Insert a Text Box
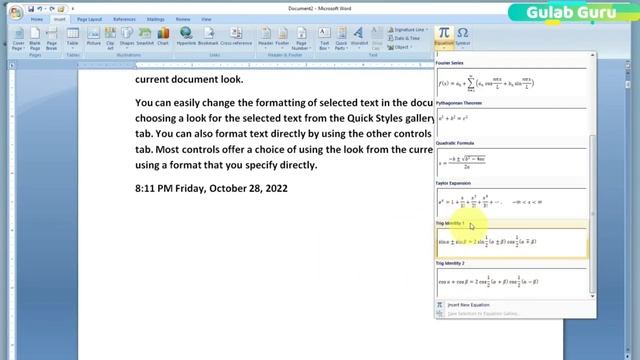The height and width of the screenshot is (360, 640). (x=324, y=39)
